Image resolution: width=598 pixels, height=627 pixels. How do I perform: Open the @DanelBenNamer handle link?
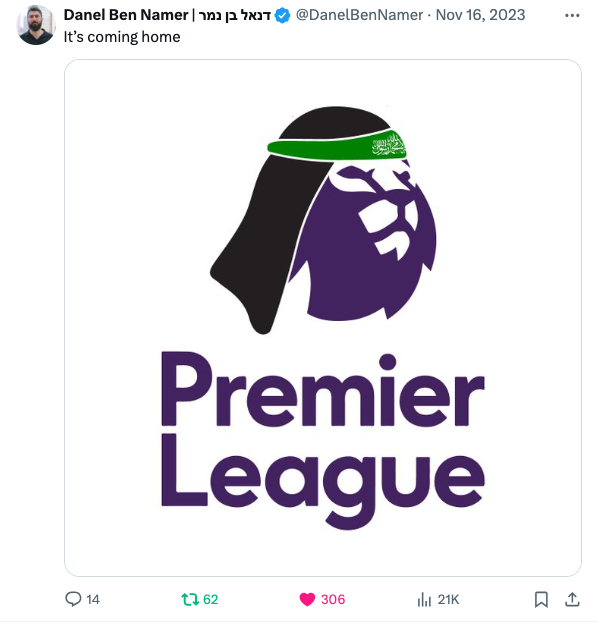359,15
